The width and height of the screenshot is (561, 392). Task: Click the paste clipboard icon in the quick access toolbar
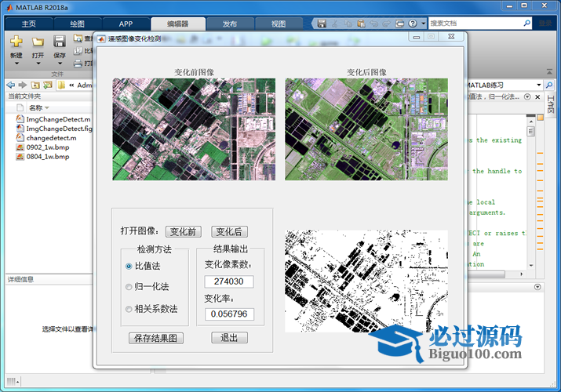click(361, 24)
